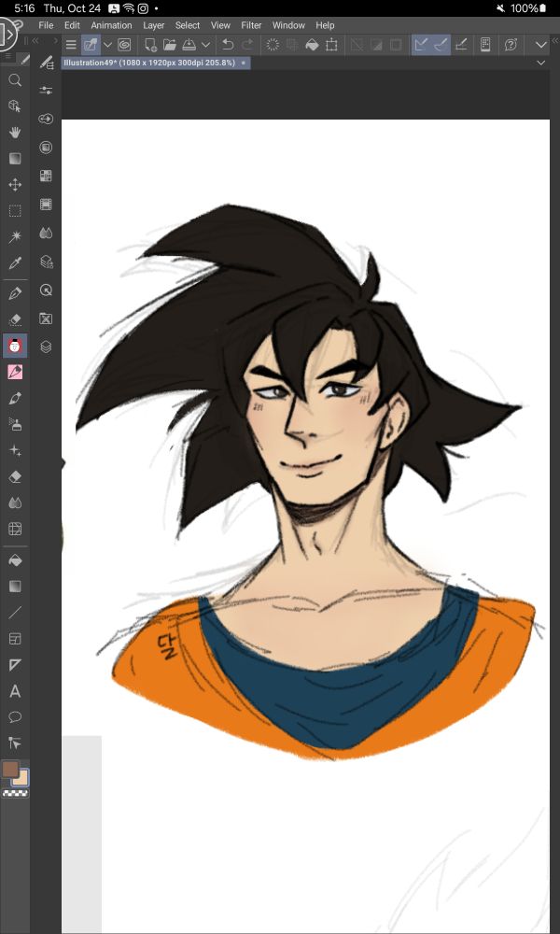560x934 pixels.
Task: Open the Edit menu
Action: tap(72, 25)
